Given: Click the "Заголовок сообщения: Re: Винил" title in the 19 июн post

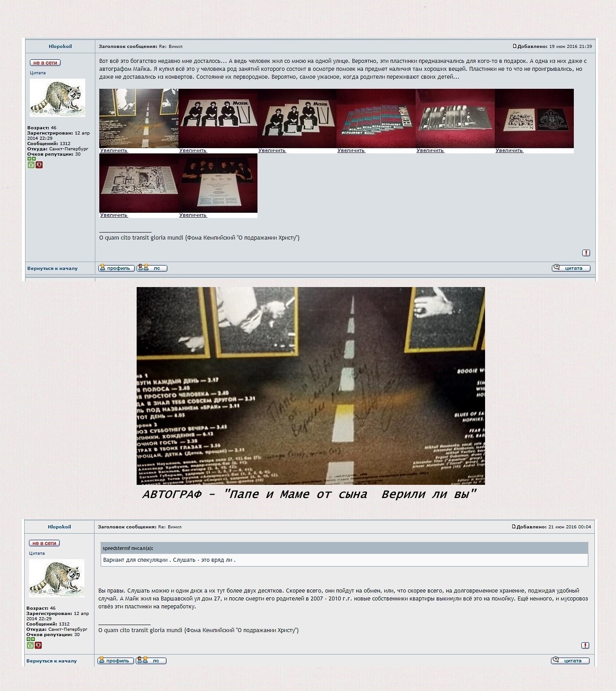Looking at the screenshot, I should coord(141,46).
